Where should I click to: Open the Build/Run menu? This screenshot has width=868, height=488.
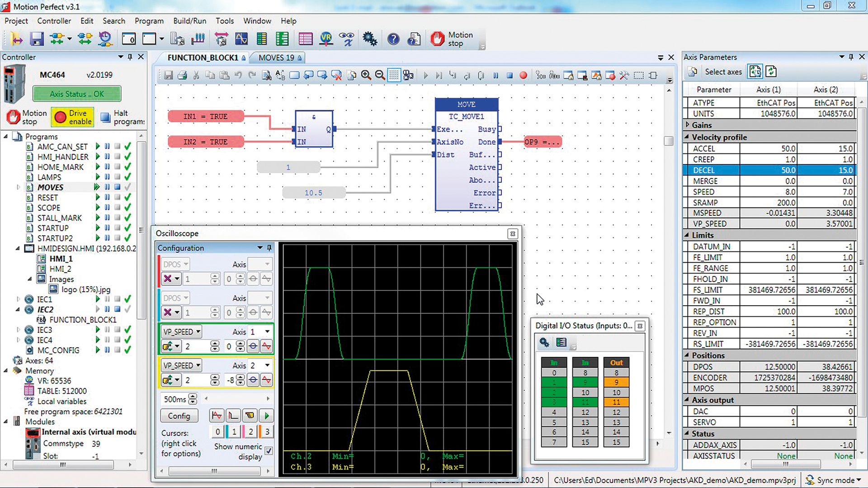[189, 21]
